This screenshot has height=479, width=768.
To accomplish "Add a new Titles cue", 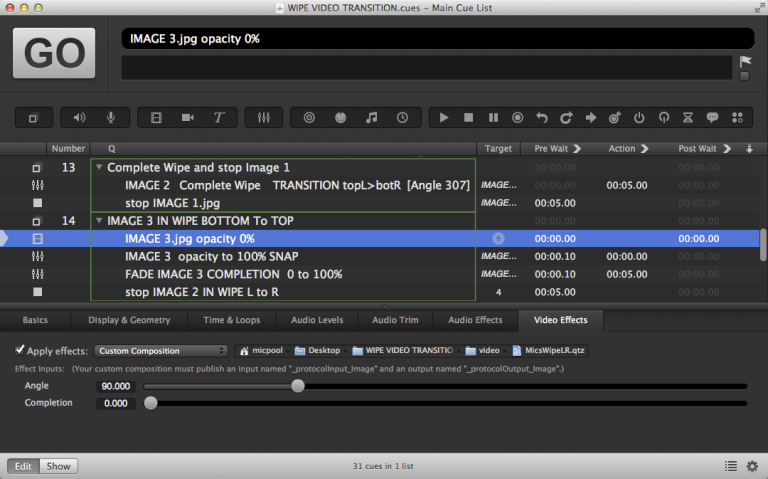I will tap(218, 118).
